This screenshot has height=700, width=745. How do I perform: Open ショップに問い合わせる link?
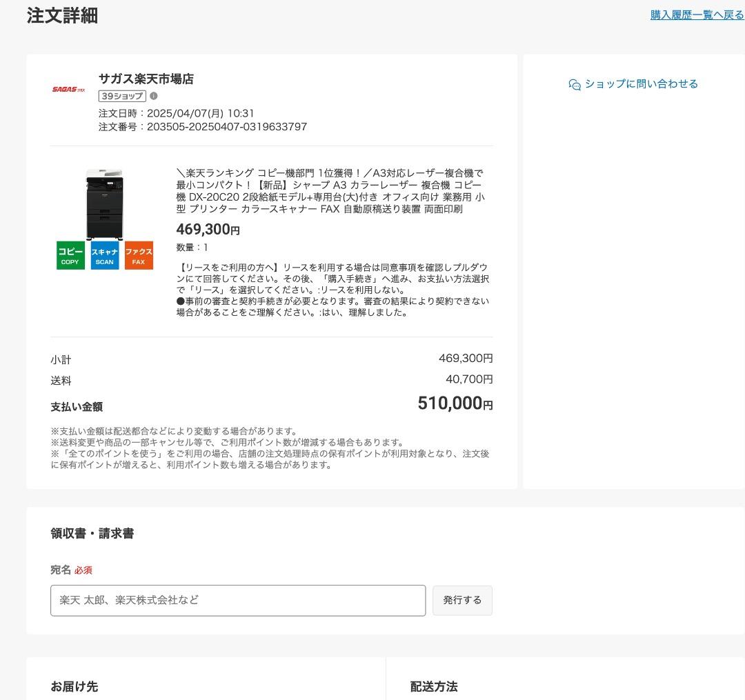[641, 84]
